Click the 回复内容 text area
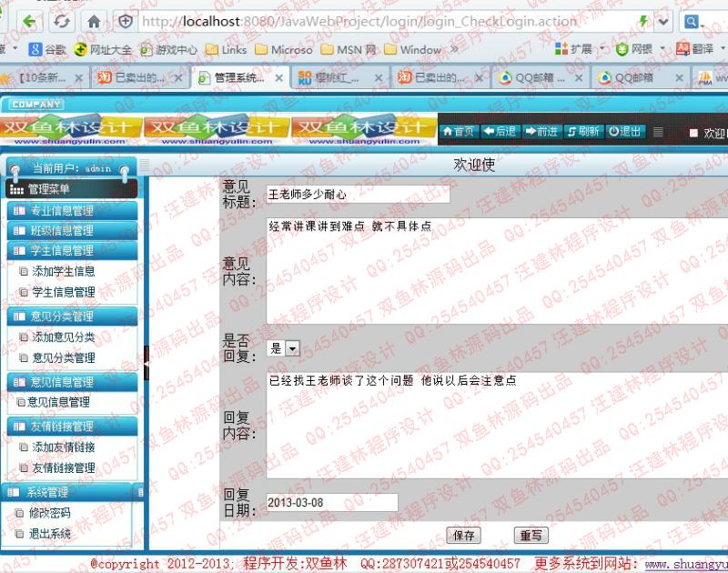 (x=497, y=425)
